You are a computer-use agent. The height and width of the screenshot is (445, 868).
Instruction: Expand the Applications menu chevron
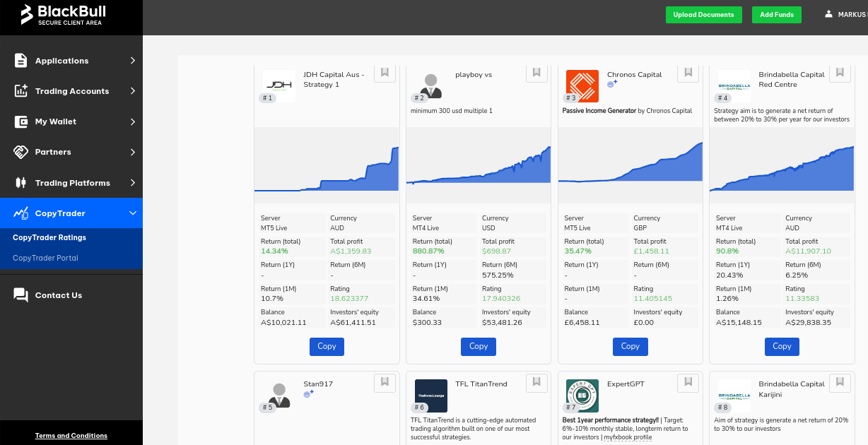tap(132, 61)
